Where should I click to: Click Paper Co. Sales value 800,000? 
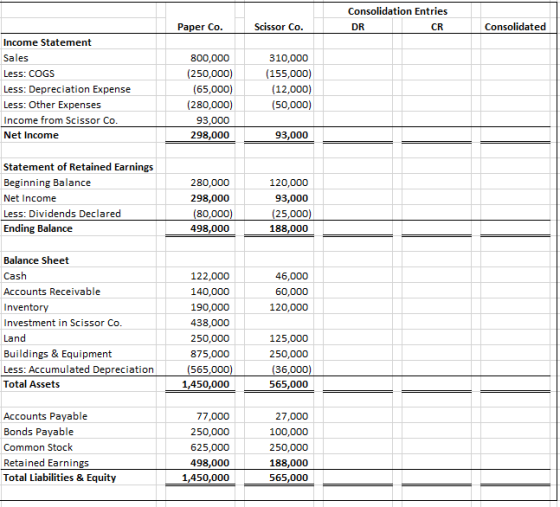coord(210,58)
